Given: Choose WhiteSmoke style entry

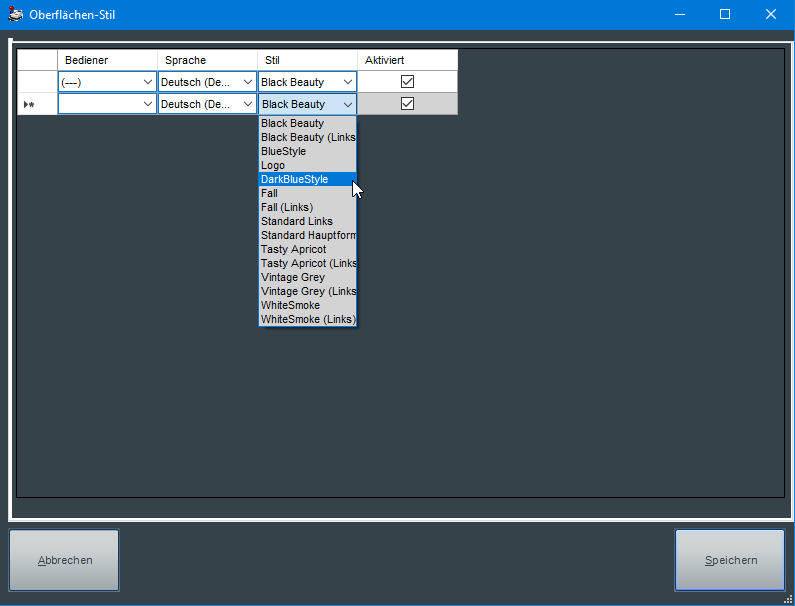Looking at the screenshot, I should [x=291, y=306].
